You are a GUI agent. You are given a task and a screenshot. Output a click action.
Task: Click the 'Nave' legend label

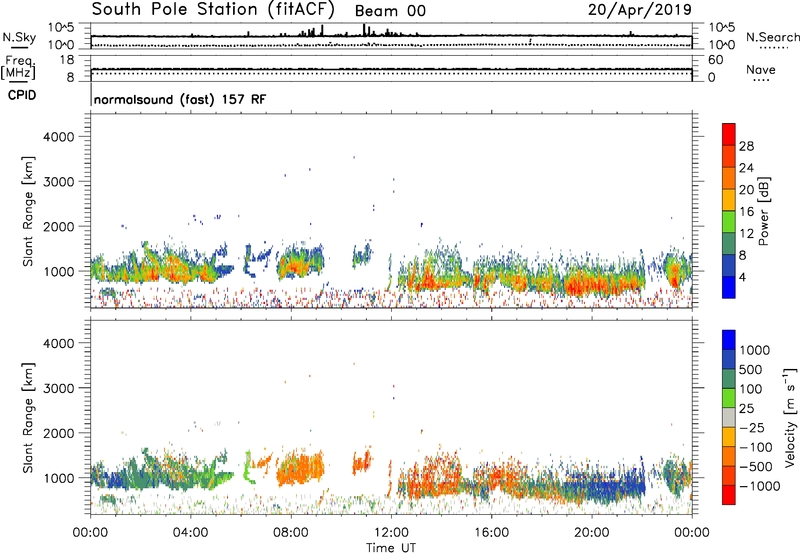pyautogui.click(x=761, y=70)
